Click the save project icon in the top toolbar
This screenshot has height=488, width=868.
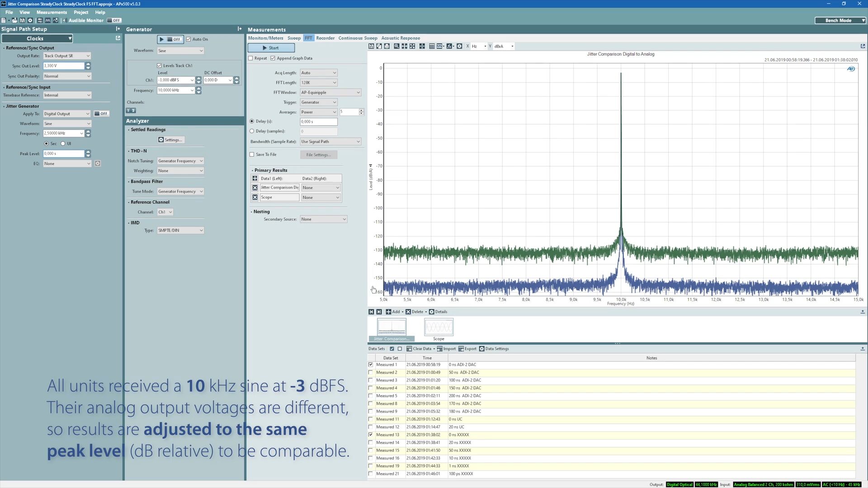[22, 20]
